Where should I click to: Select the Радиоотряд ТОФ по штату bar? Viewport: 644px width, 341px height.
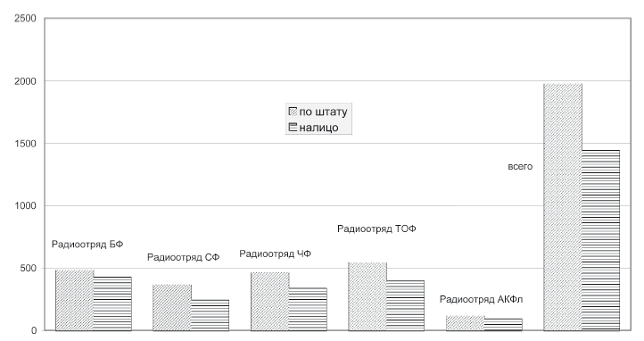click(367, 296)
